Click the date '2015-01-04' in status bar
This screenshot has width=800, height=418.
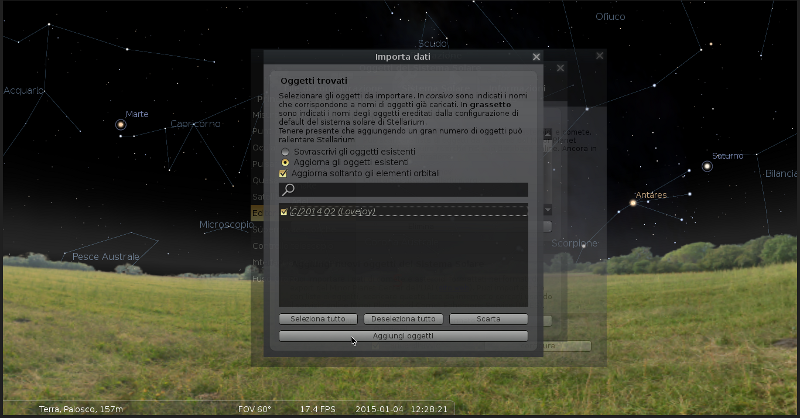point(380,409)
